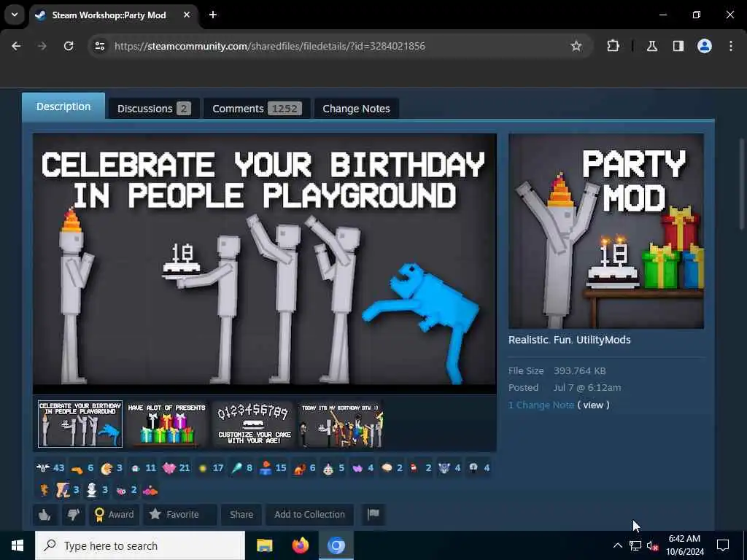Open the Chrome profile avatar
The width and height of the screenshot is (747, 560).
(x=705, y=46)
